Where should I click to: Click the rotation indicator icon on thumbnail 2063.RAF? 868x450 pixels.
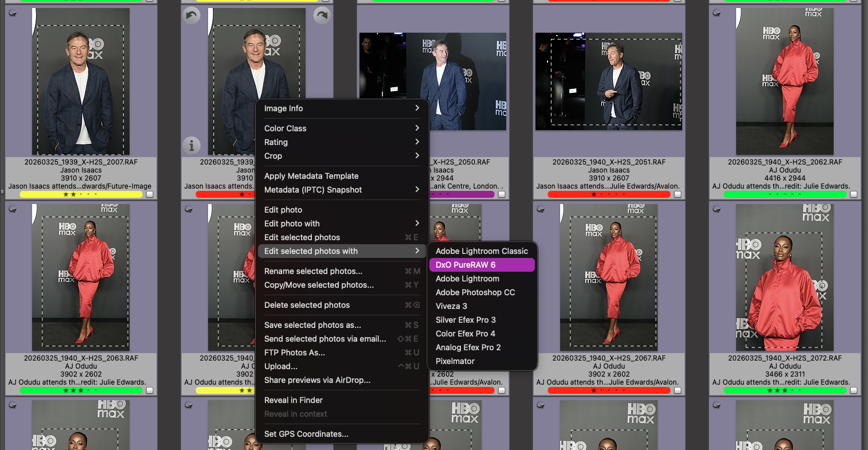coord(13,209)
